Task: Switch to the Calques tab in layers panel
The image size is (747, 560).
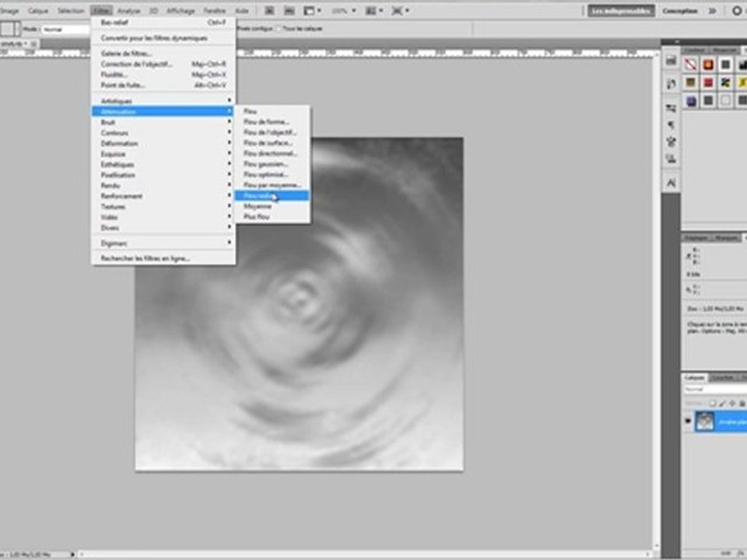Action: 694,377
